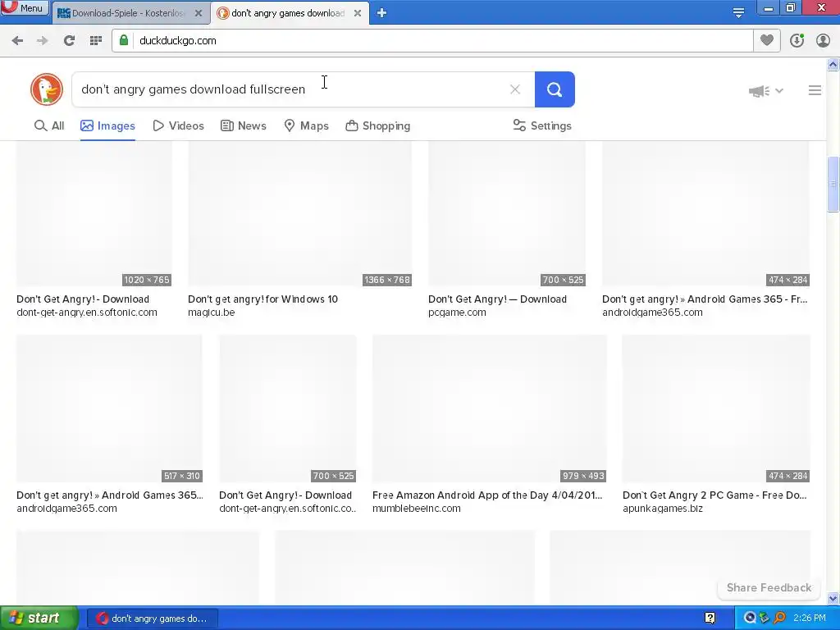This screenshot has width=840, height=630.
Task: Click the orange magnifier tray icon
Action: pos(779,619)
